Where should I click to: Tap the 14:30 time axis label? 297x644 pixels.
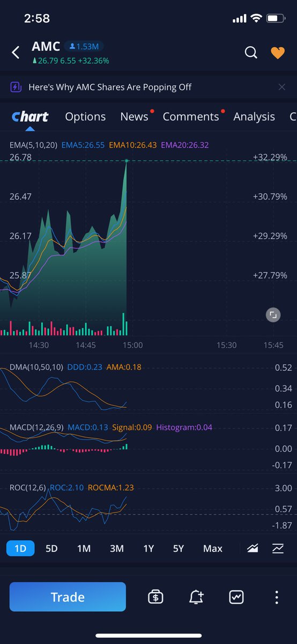pos(39,345)
